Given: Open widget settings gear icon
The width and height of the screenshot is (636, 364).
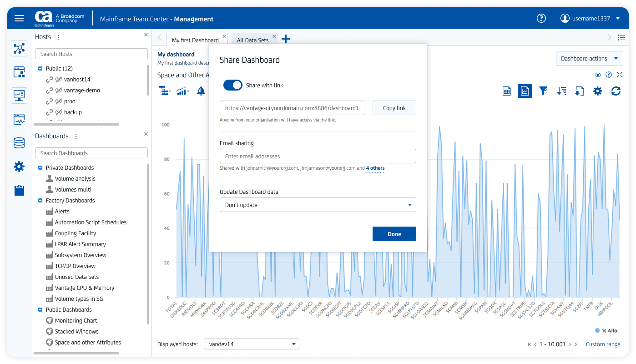Looking at the screenshot, I should coord(598,91).
